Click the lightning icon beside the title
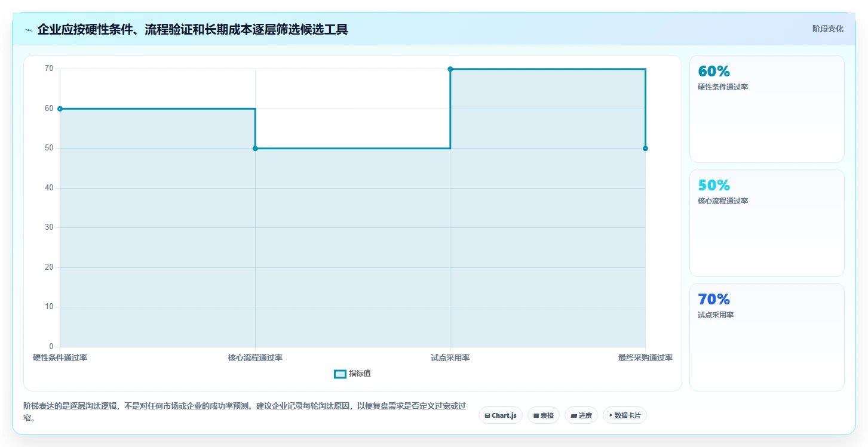 coord(28,30)
